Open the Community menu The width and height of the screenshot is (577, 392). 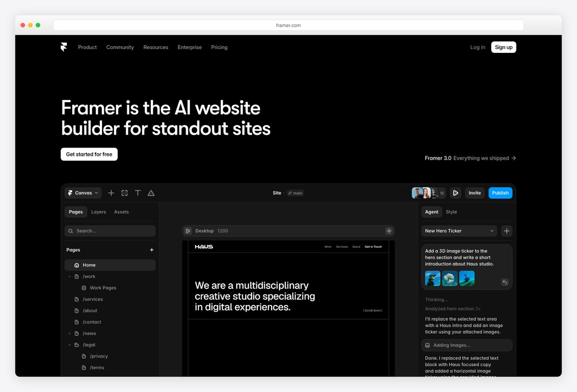tap(120, 47)
